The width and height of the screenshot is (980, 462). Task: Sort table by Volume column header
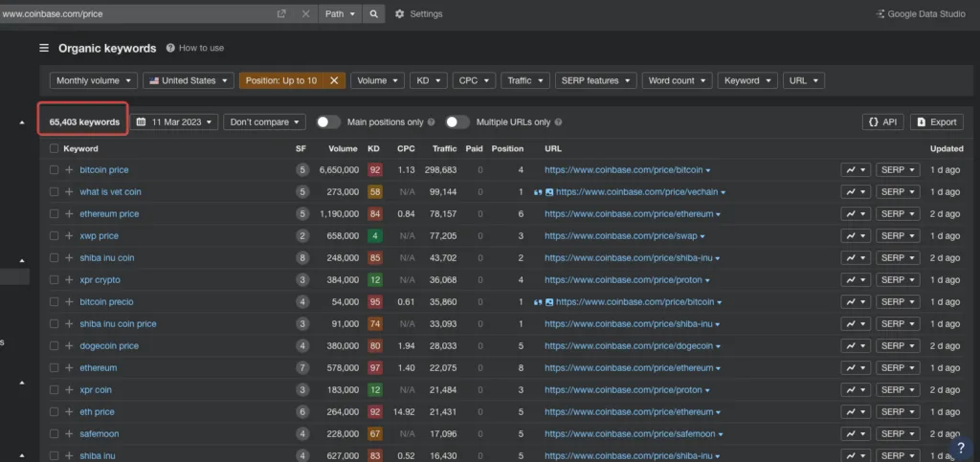point(344,148)
